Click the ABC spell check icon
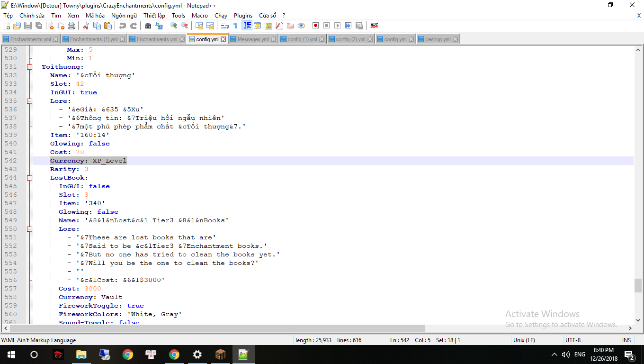The image size is (644, 364). (374, 26)
